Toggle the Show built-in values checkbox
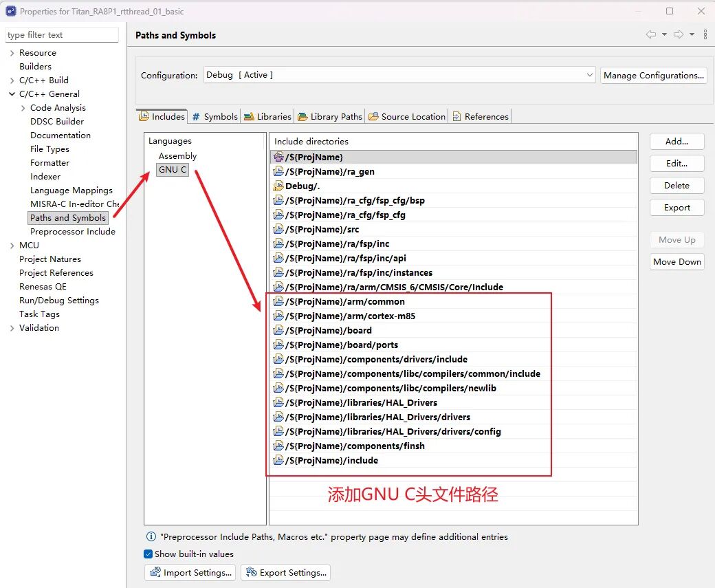The height and width of the screenshot is (588, 715). [148, 554]
